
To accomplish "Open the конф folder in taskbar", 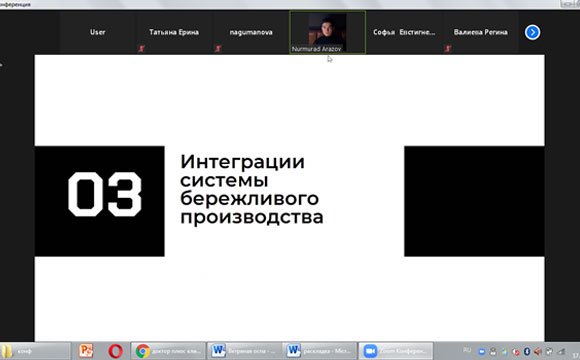I will (x=35, y=351).
